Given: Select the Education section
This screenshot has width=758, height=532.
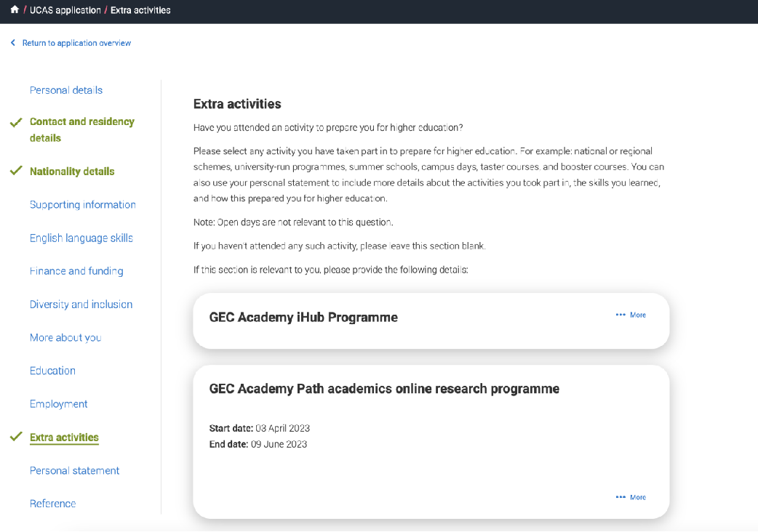Looking at the screenshot, I should pyautogui.click(x=52, y=371).
